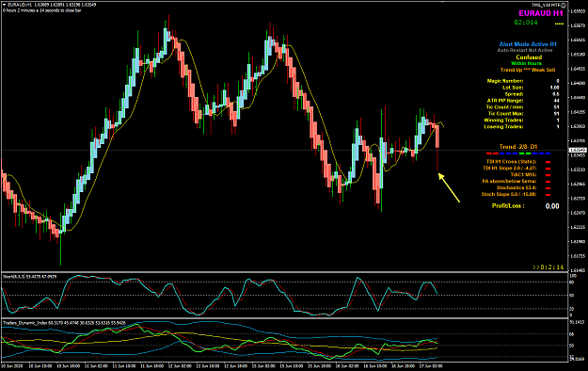
Task: Click the EURAUD,H1 chart symbol label
Action: pos(20,5)
